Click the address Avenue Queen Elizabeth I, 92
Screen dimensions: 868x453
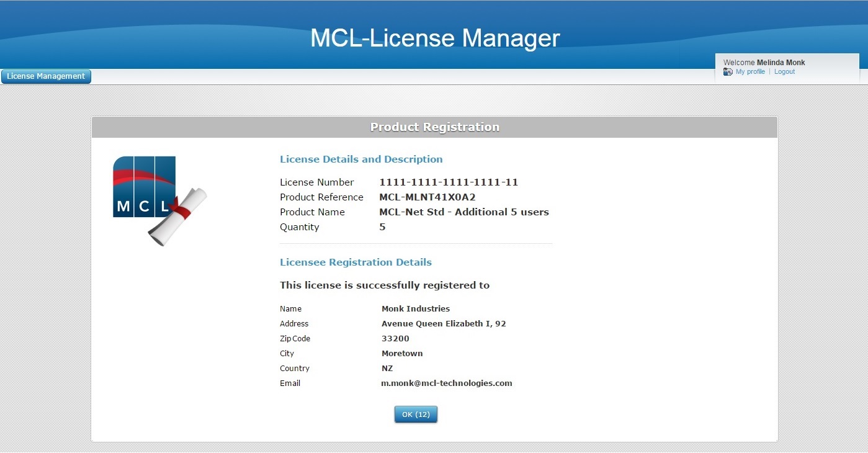[x=444, y=324]
